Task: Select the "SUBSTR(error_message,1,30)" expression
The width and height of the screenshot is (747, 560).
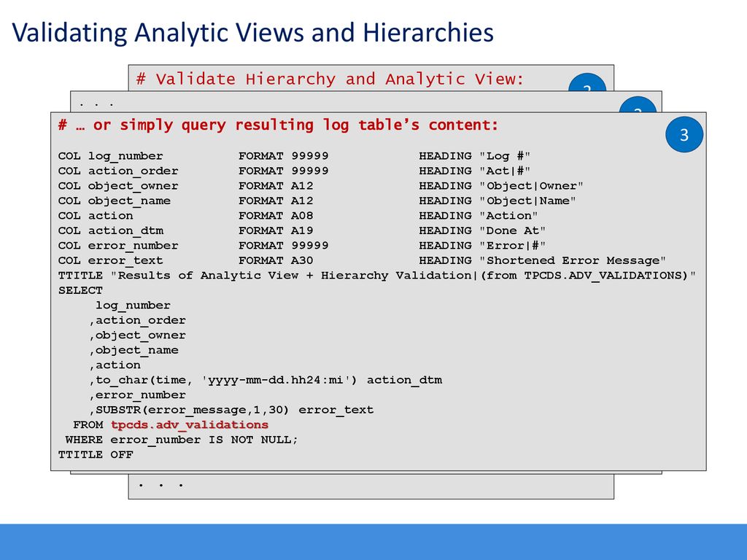Action: pyautogui.click(x=193, y=410)
